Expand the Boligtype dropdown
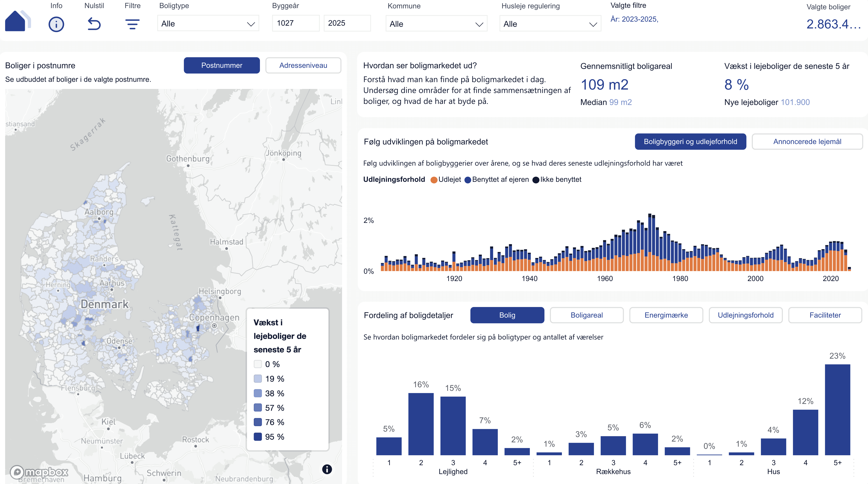Screen dimensions: 868x484 (208, 24)
